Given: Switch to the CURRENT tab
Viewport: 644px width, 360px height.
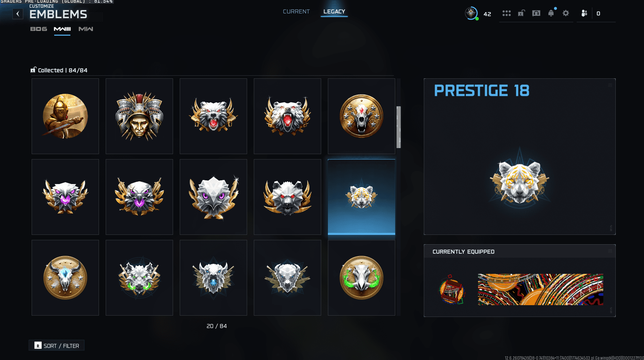Looking at the screenshot, I should point(296,11).
